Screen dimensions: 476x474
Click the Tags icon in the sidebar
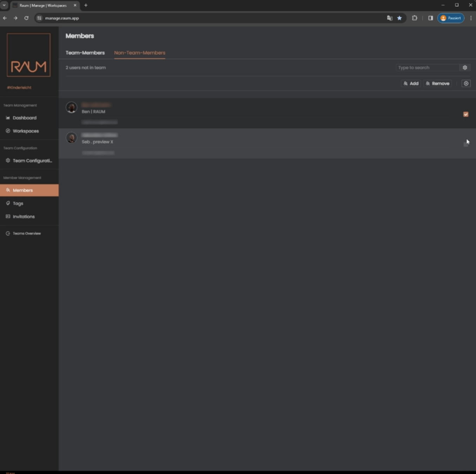click(8, 203)
